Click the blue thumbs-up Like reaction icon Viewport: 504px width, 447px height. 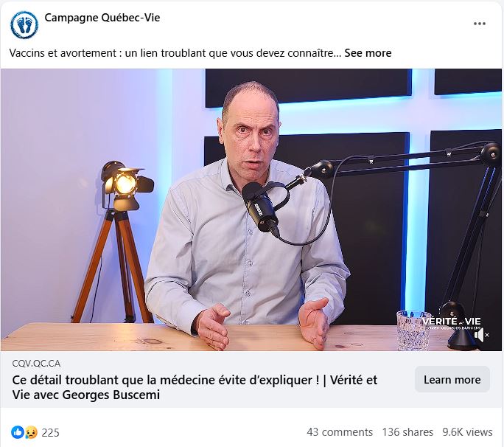[17, 432]
